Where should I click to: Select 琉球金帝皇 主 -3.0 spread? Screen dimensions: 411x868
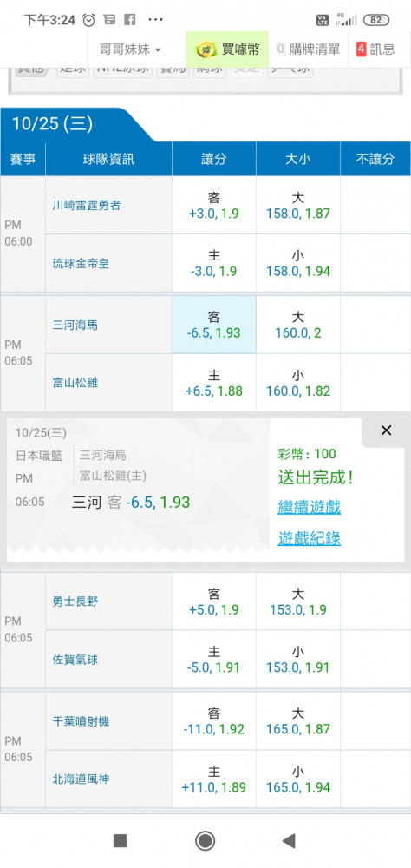214,264
